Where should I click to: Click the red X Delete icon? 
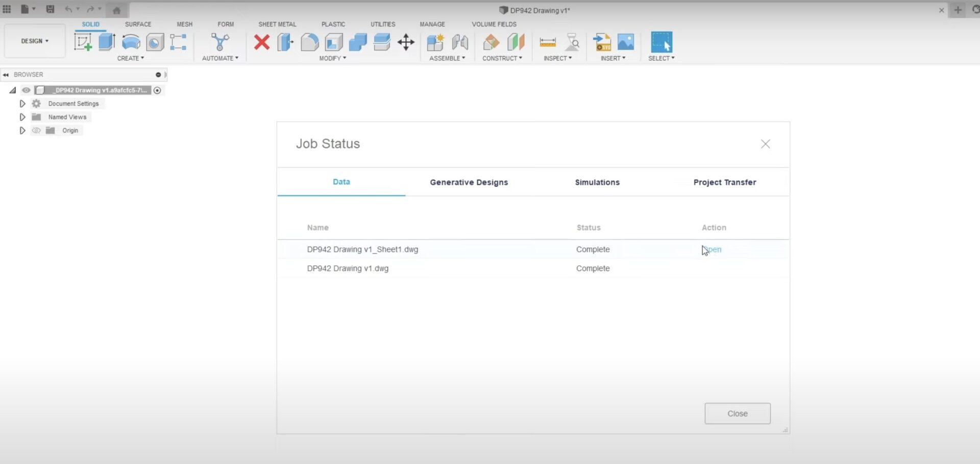coord(262,42)
